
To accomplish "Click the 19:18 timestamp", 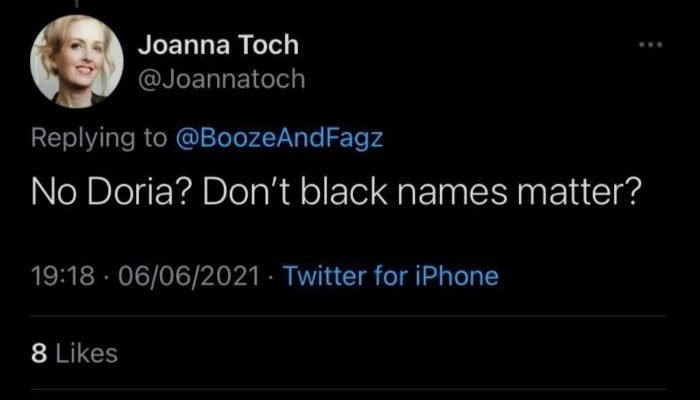I will (63, 276).
